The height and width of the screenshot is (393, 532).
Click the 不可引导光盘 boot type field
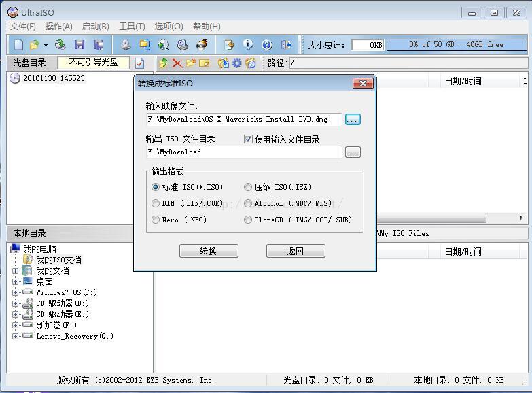pos(93,63)
